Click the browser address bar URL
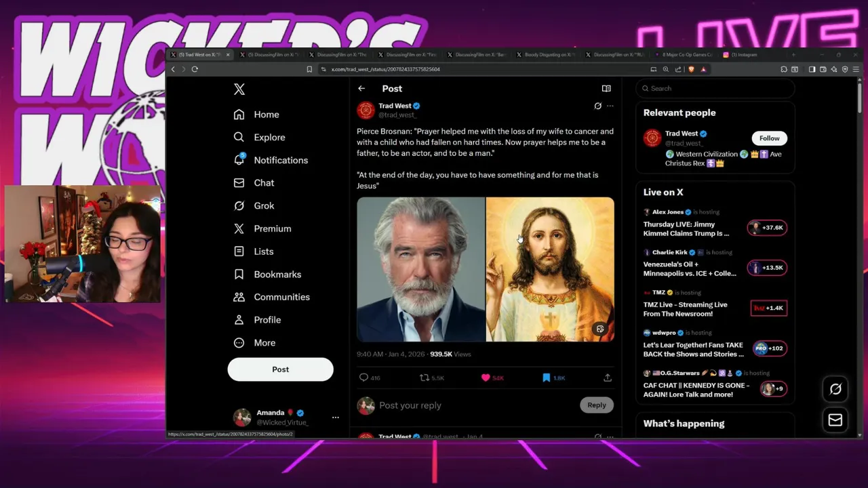The width and height of the screenshot is (868, 488). click(x=385, y=69)
